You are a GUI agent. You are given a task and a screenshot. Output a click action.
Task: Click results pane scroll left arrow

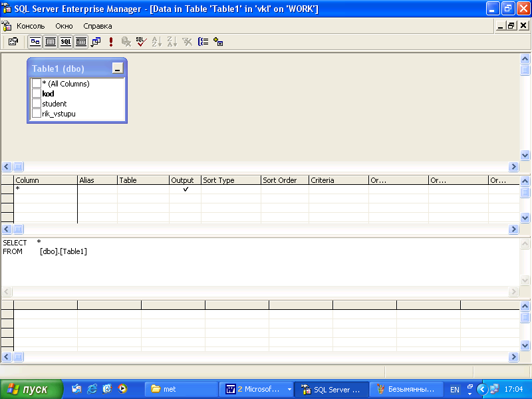tap(7, 356)
